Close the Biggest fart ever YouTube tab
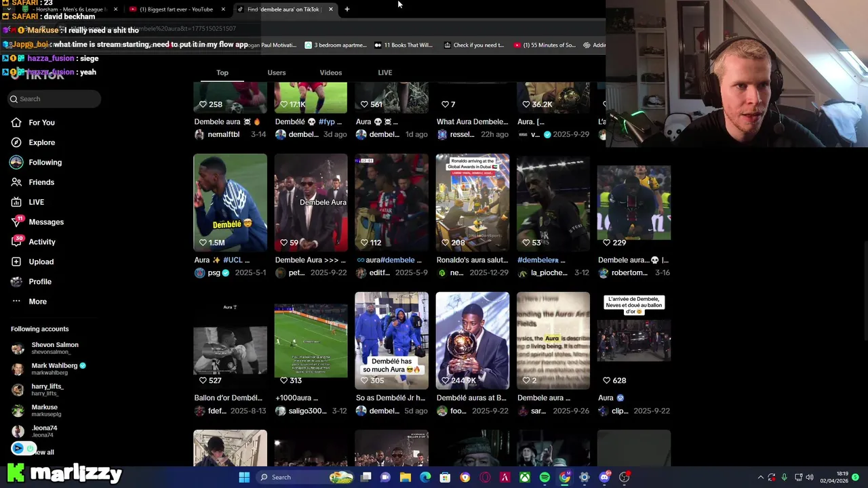The width and height of the screenshot is (868, 488). point(223,9)
